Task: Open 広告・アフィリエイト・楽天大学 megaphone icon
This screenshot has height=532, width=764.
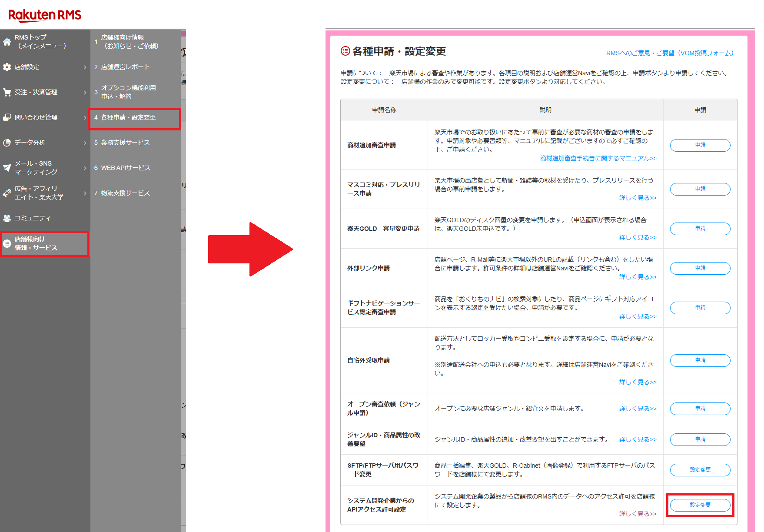Action: (6, 193)
